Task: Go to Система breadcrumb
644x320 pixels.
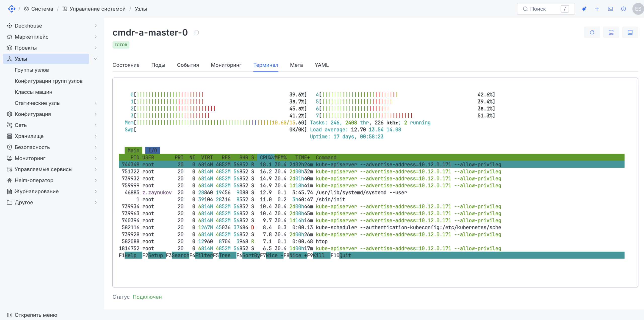Action: click(x=39, y=9)
